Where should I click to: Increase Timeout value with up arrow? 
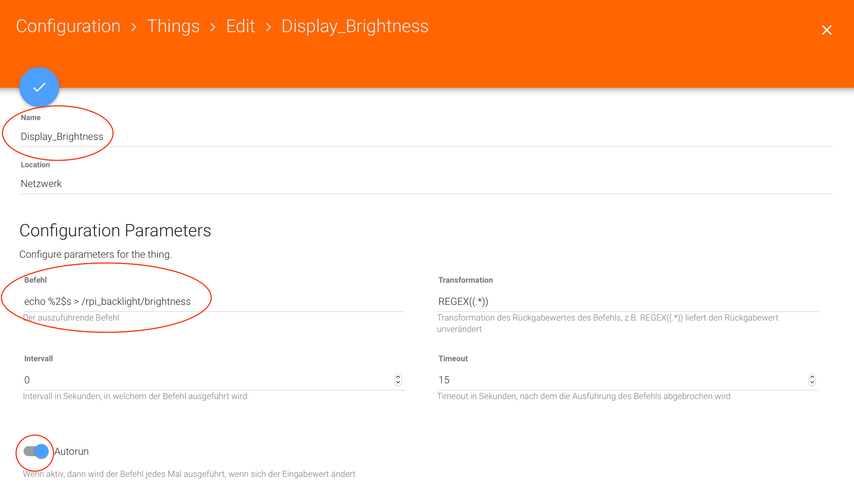812,377
